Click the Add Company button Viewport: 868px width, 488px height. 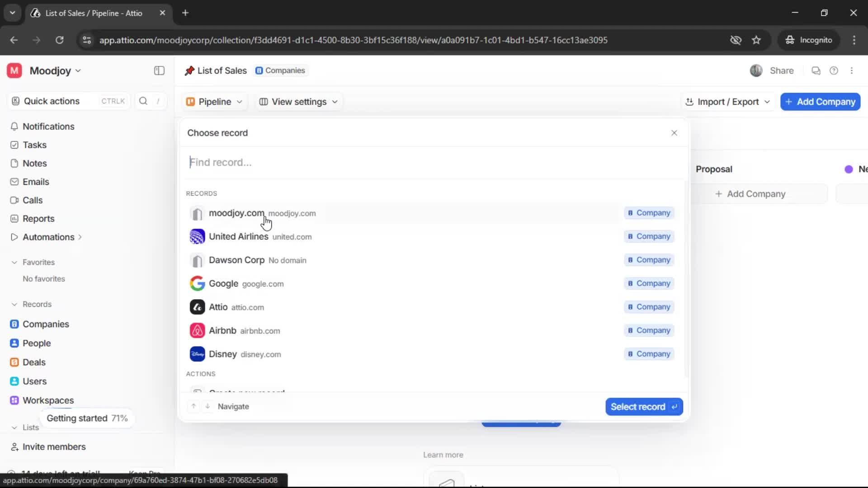coord(820,102)
